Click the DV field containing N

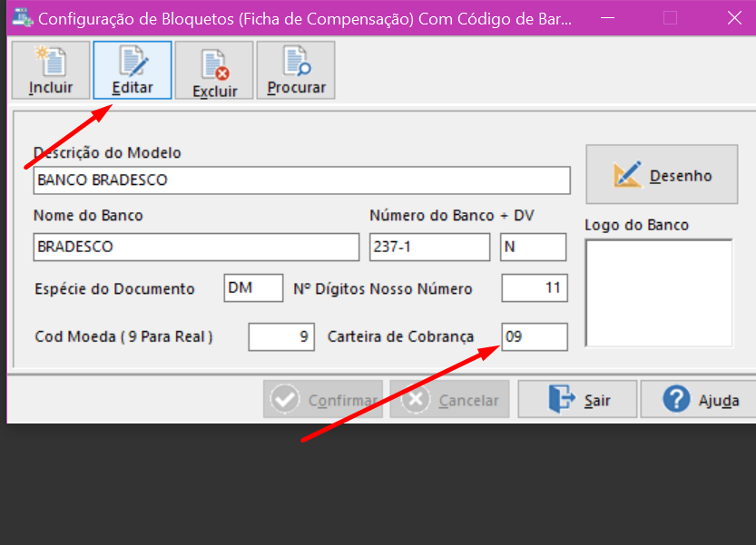point(534,248)
